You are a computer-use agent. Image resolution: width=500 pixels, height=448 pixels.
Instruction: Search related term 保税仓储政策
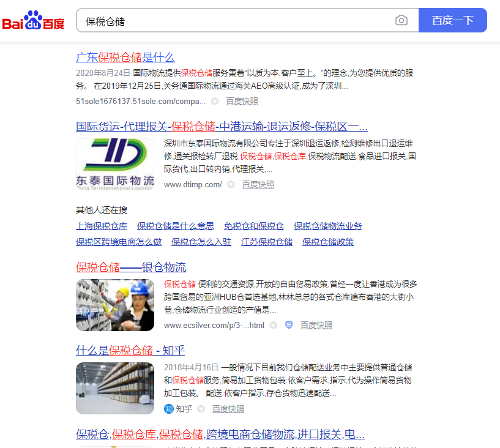[x=328, y=242]
